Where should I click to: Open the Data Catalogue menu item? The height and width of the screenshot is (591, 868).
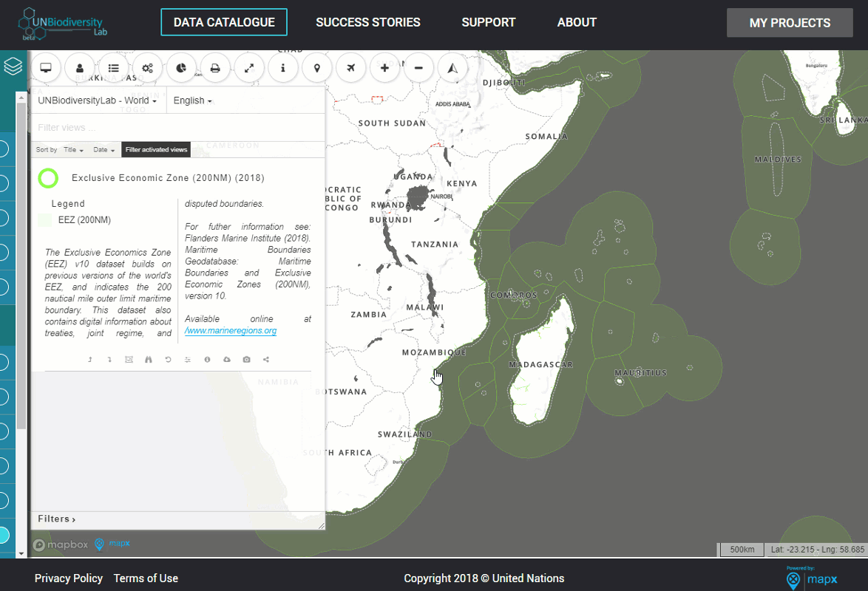coord(224,22)
